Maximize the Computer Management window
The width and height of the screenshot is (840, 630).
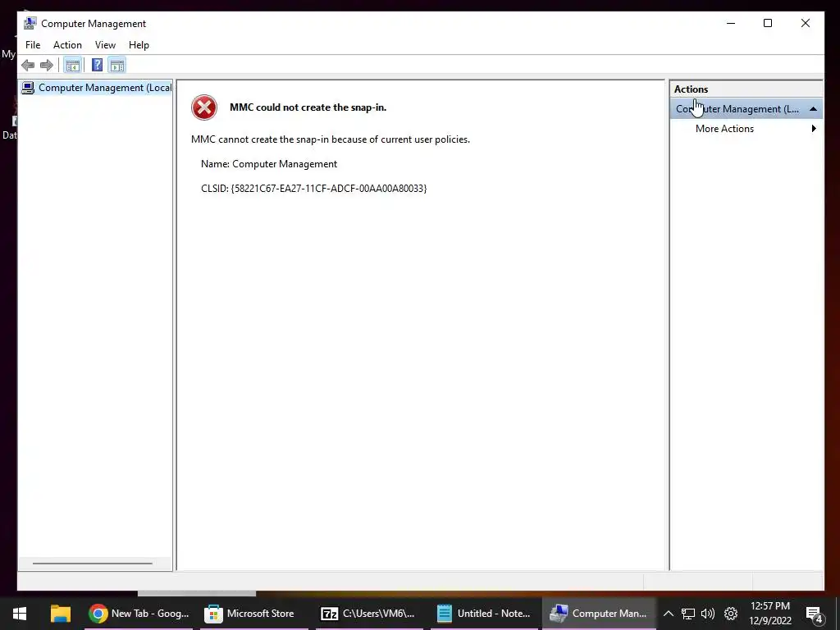[x=768, y=23]
